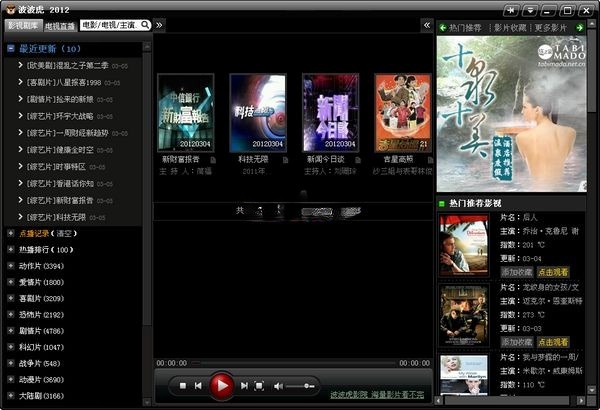This screenshot has height=410, width=600.
Task: Click 点击观看 for the 后人 movie
Action: point(553,272)
